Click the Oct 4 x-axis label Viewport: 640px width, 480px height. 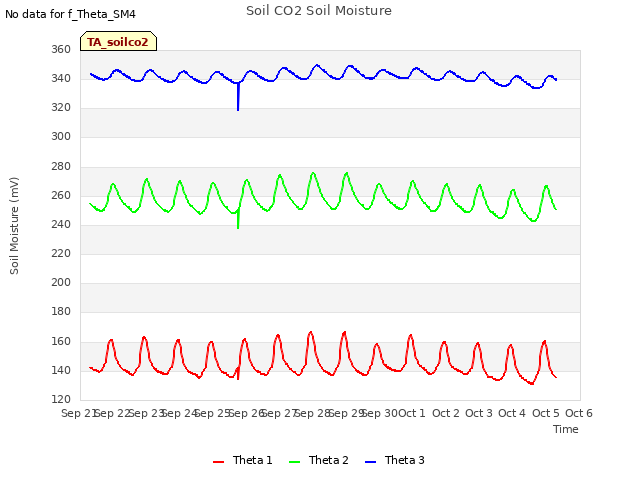coord(512,413)
